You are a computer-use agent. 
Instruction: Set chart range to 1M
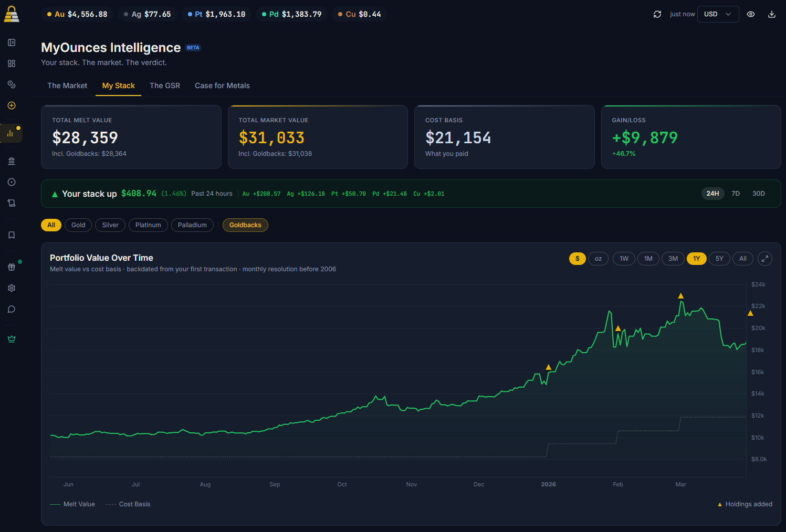click(648, 259)
